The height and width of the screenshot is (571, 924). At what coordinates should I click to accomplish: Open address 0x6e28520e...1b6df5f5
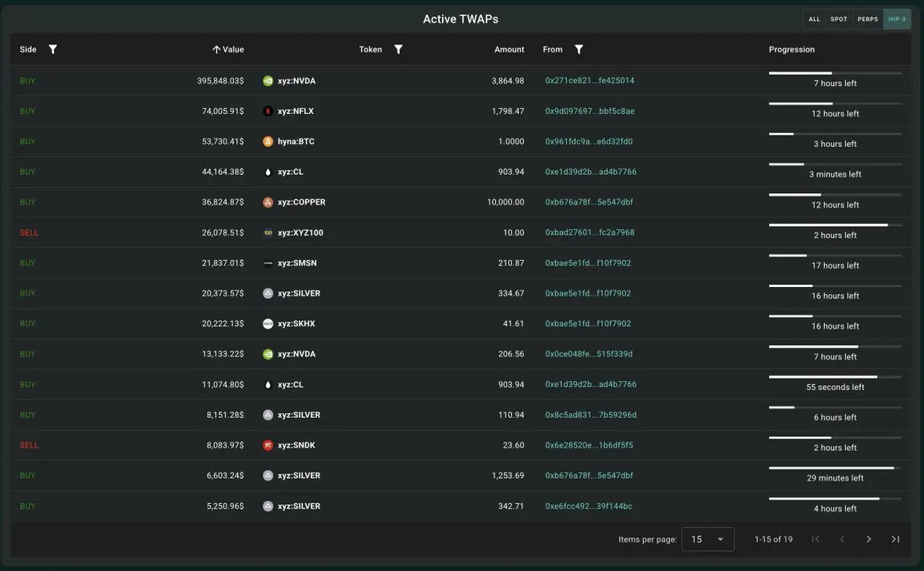(589, 446)
